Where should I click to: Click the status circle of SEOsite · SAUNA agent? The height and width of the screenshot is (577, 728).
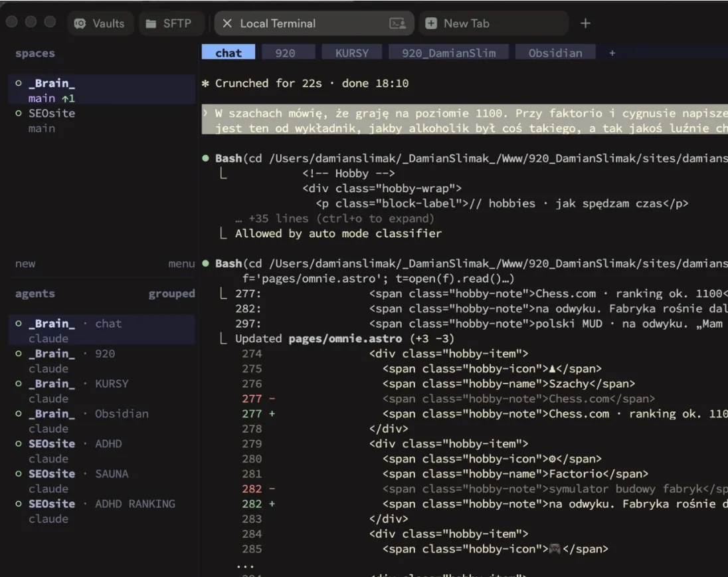click(x=19, y=474)
